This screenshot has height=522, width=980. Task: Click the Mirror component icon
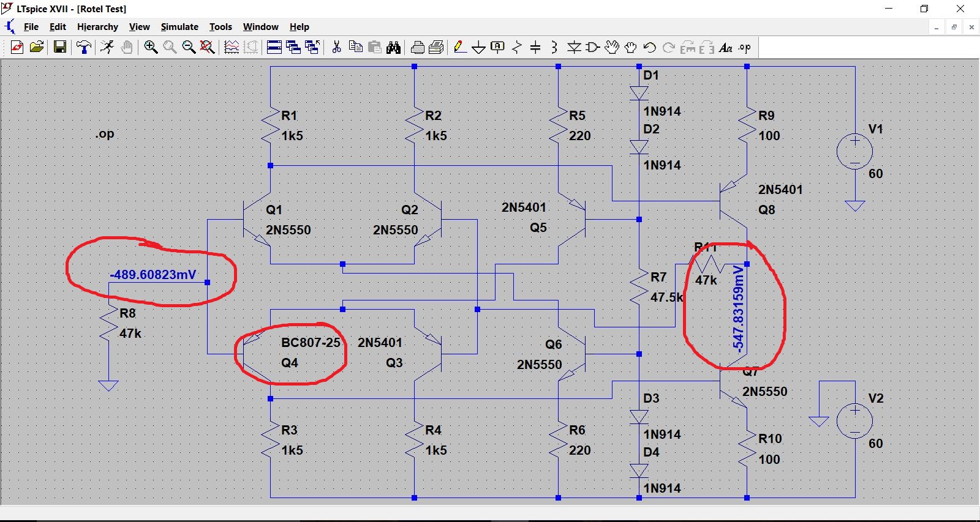(x=707, y=47)
